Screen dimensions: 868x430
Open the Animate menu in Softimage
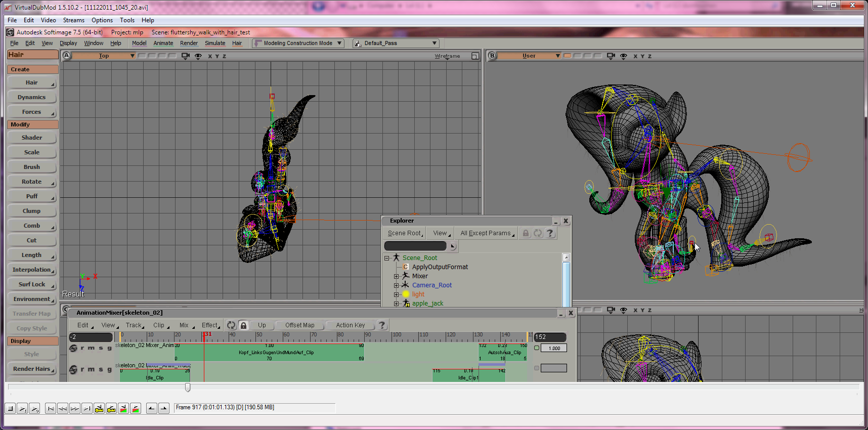(163, 44)
